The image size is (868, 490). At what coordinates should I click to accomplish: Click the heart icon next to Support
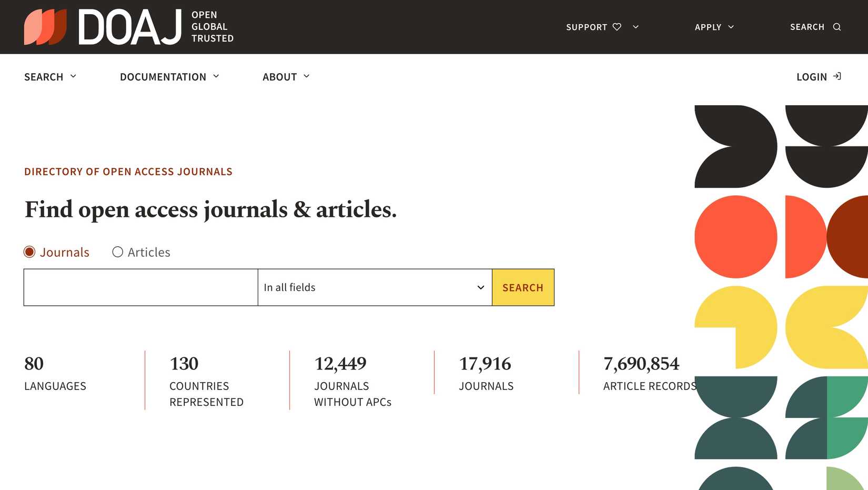pyautogui.click(x=617, y=27)
